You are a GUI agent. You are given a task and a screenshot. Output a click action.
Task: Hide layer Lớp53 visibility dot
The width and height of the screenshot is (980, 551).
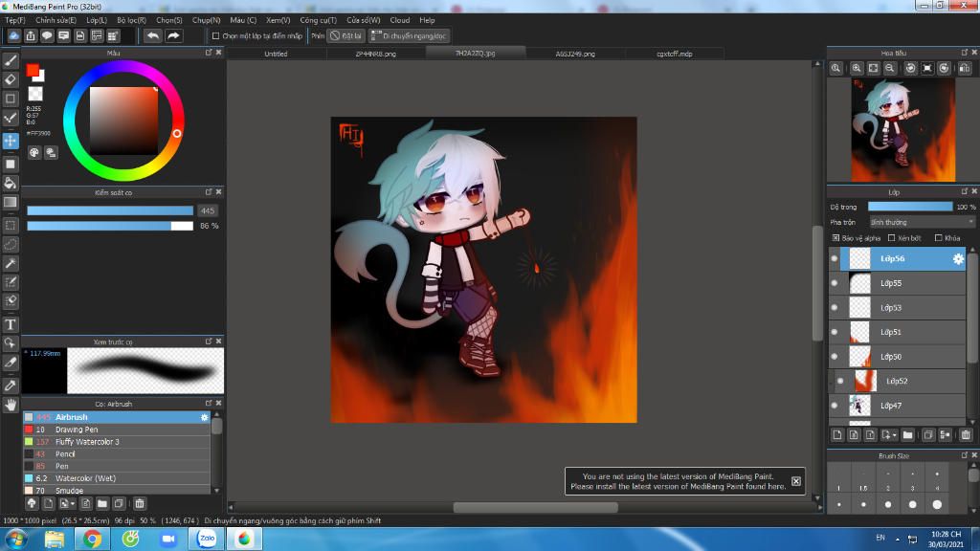pyautogui.click(x=835, y=307)
